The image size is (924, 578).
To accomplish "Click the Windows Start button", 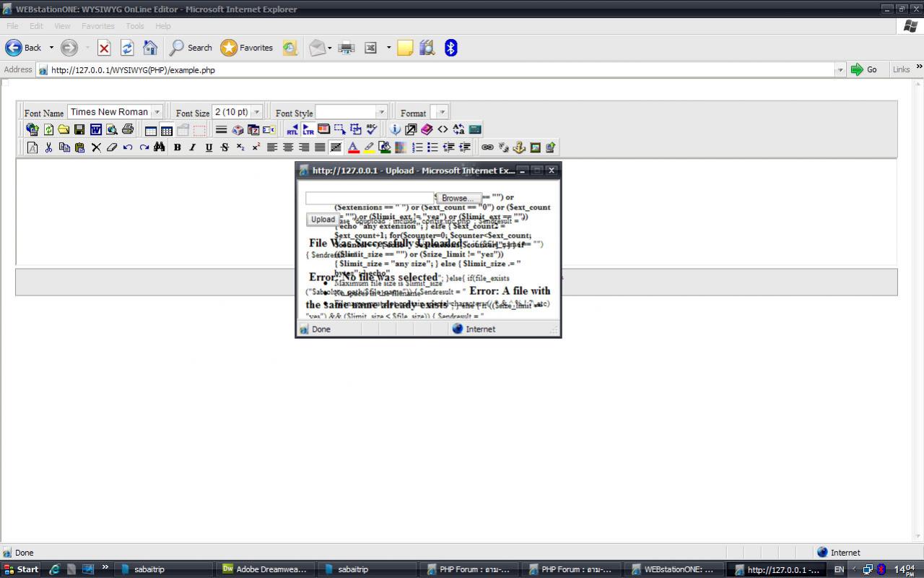I will (22, 569).
